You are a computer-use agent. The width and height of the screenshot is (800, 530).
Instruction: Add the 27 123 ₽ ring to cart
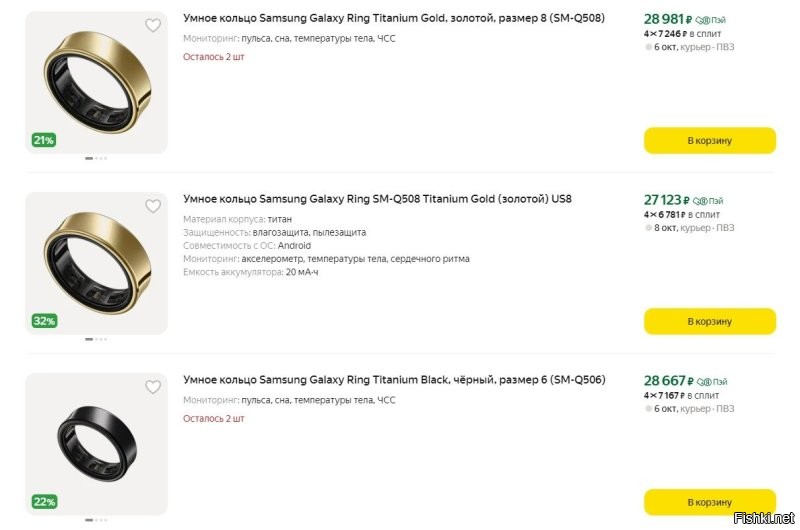[709, 322]
